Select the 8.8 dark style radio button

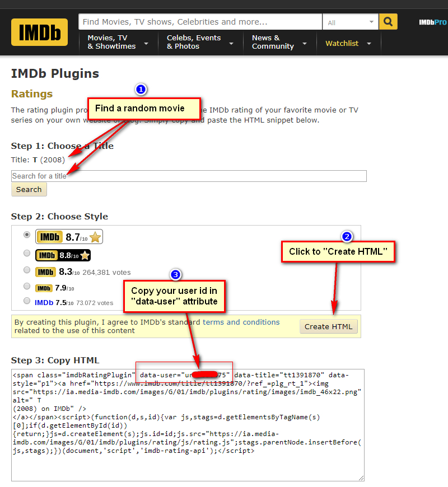tap(27, 253)
